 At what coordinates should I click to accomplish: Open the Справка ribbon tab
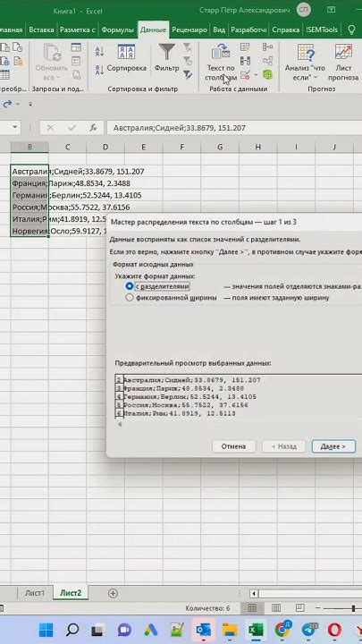click(286, 30)
